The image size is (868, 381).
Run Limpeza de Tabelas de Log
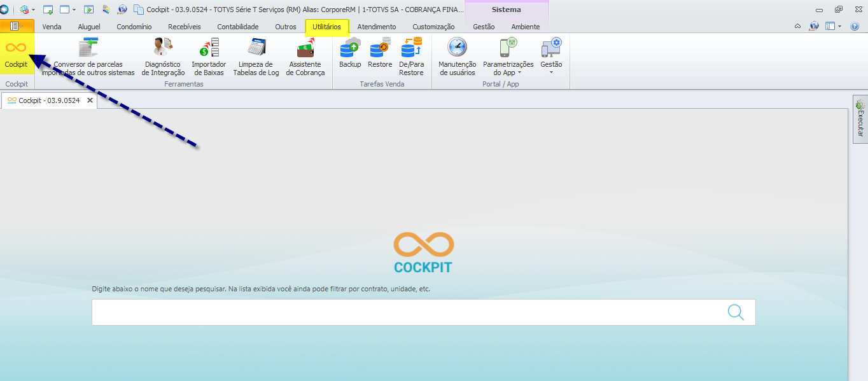pyautogui.click(x=256, y=57)
